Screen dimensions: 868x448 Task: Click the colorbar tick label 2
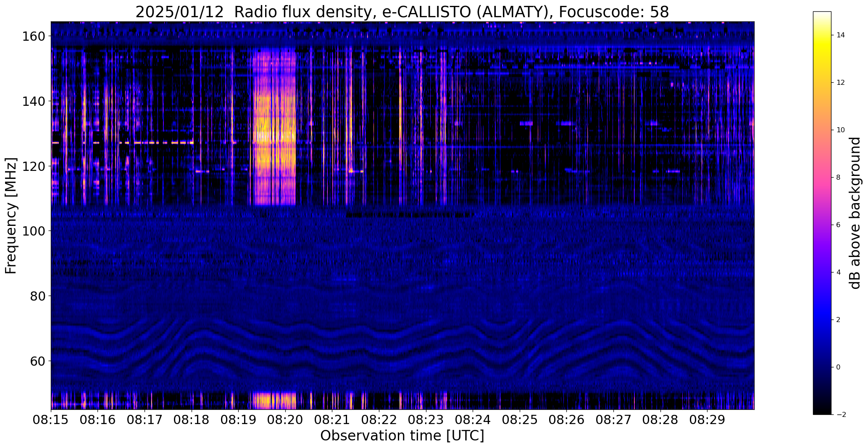tap(839, 320)
